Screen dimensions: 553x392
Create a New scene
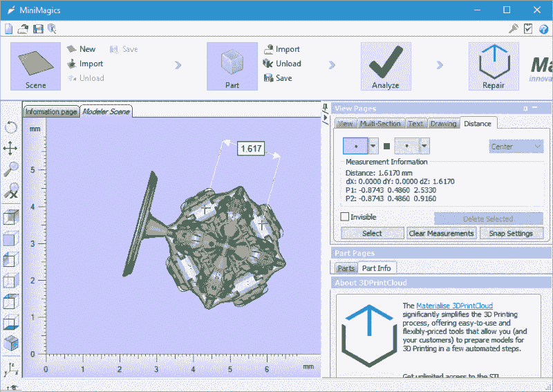click(x=81, y=49)
